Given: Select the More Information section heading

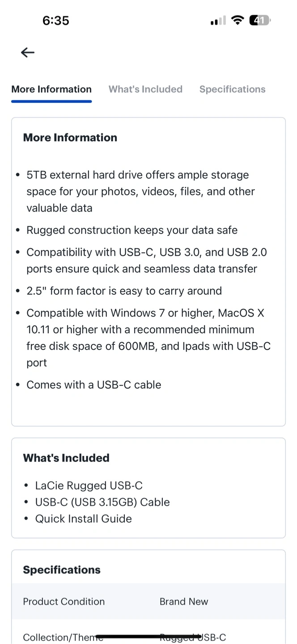Looking at the screenshot, I should tap(70, 137).
